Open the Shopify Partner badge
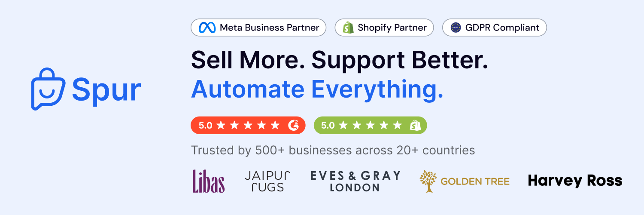The width and height of the screenshot is (644, 215). point(384,28)
